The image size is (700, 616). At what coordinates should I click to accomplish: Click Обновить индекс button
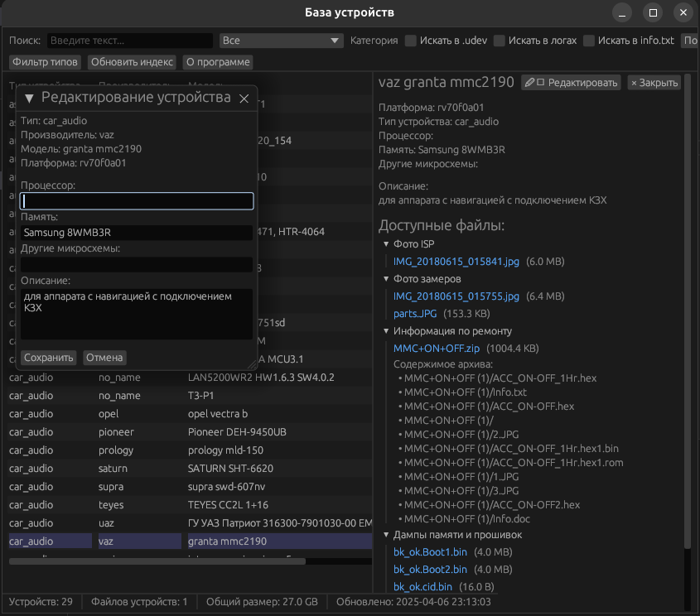[132, 62]
